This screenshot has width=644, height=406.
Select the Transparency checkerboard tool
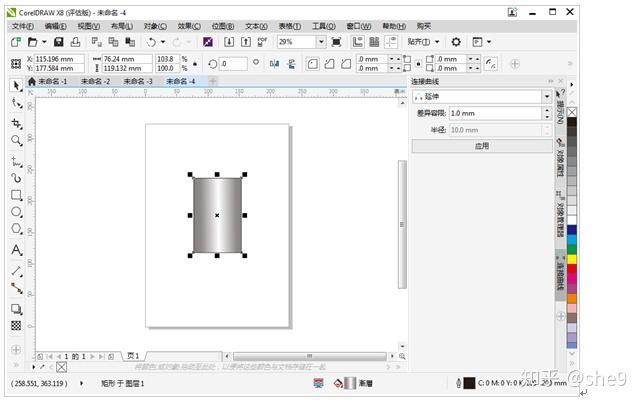(x=16, y=325)
